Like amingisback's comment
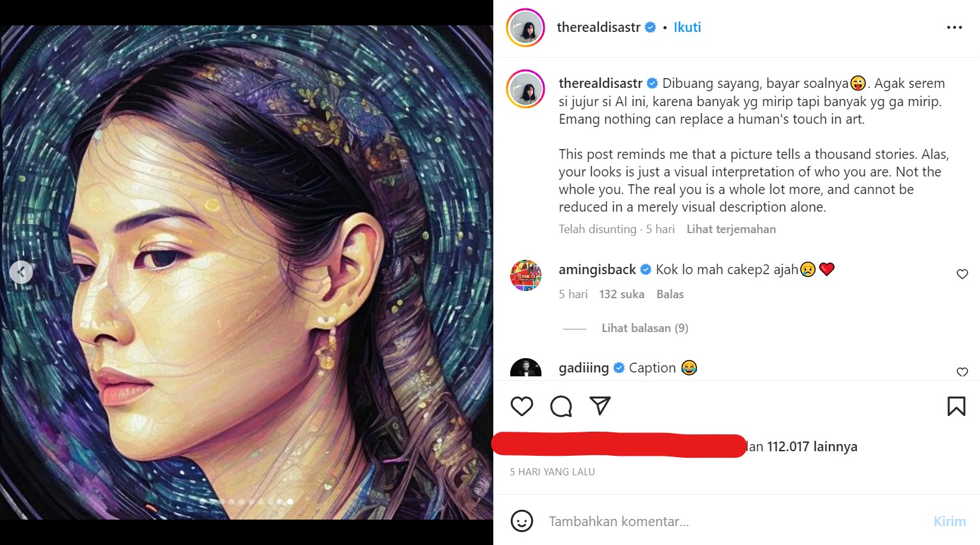The image size is (980, 545). 962,274
